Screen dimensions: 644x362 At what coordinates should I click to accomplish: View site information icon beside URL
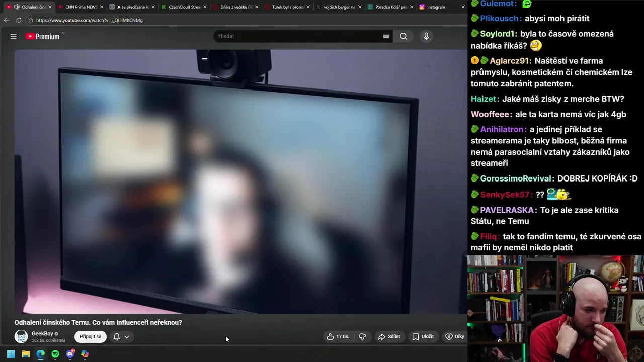pos(31,20)
